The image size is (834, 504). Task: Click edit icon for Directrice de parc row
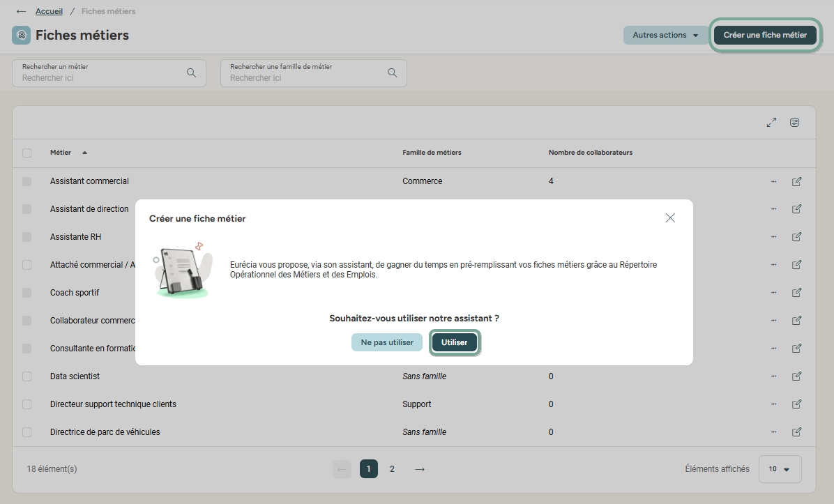(796, 432)
